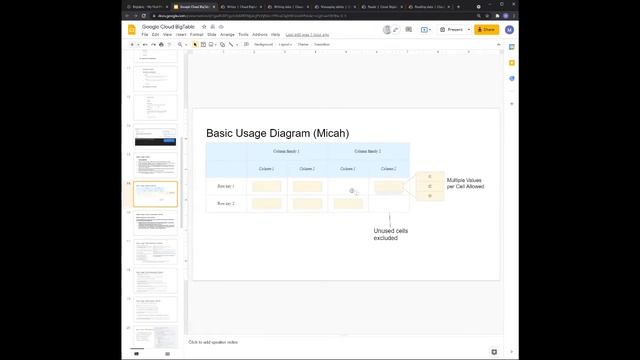Click the move-to-folder icon beside the title

[213, 27]
